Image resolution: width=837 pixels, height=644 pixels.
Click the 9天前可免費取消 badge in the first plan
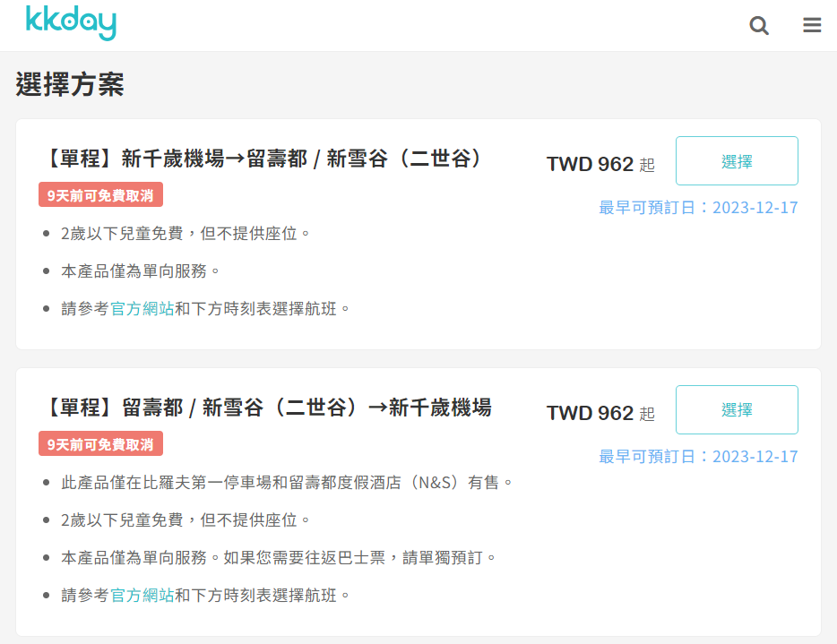click(x=100, y=195)
